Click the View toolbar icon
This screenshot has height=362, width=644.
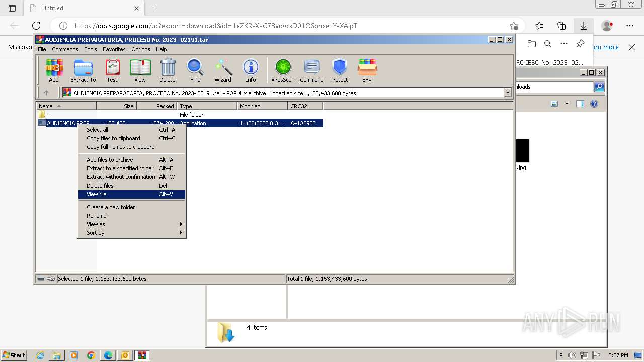click(x=140, y=70)
